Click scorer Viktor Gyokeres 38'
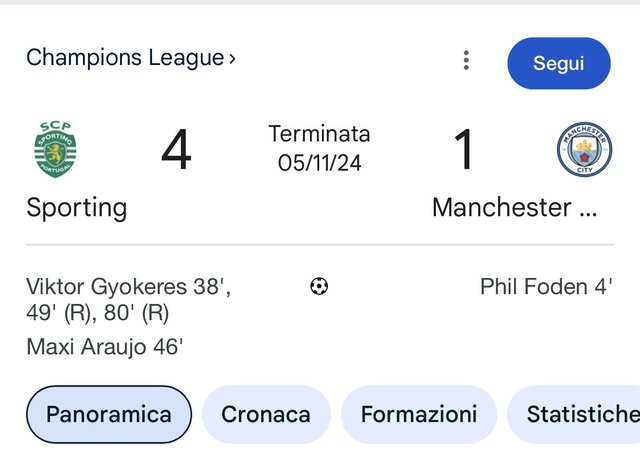 click(128, 287)
